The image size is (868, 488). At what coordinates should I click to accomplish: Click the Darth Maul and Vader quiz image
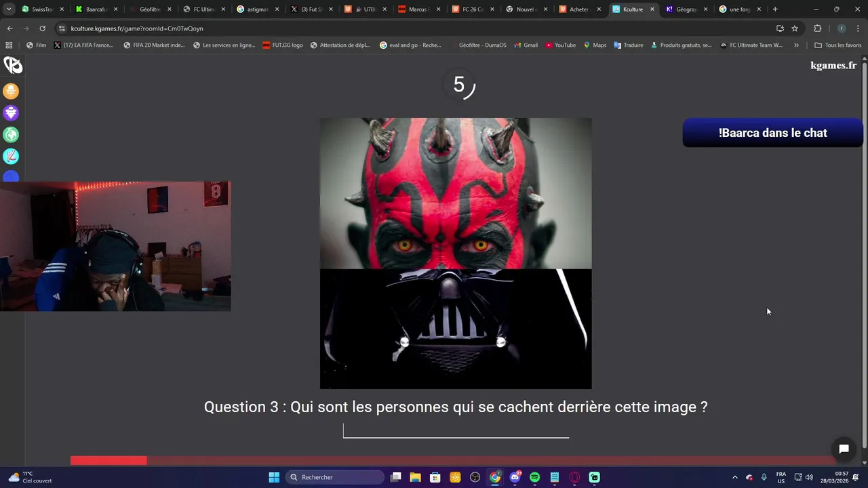[456, 253]
